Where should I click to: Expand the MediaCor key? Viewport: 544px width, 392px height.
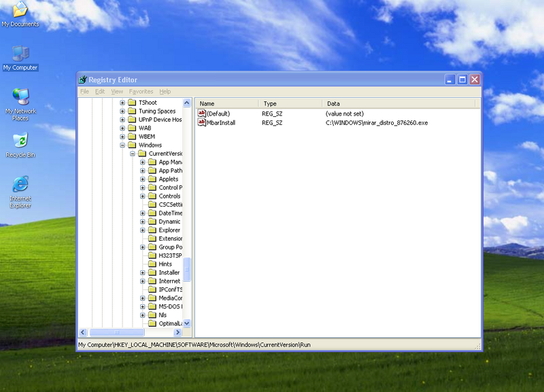[142, 298]
